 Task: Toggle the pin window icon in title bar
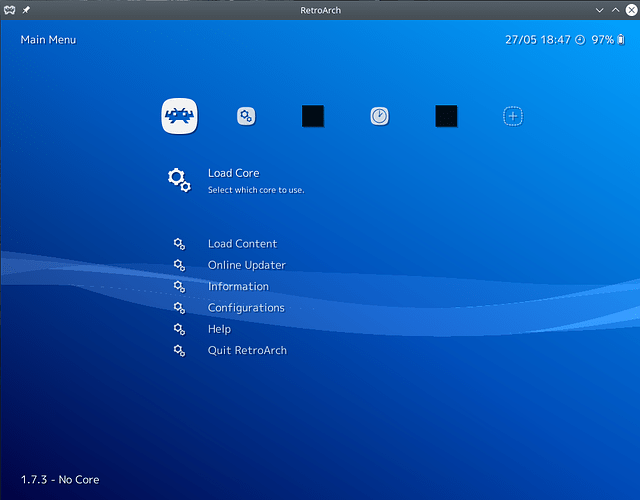tap(26, 10)
